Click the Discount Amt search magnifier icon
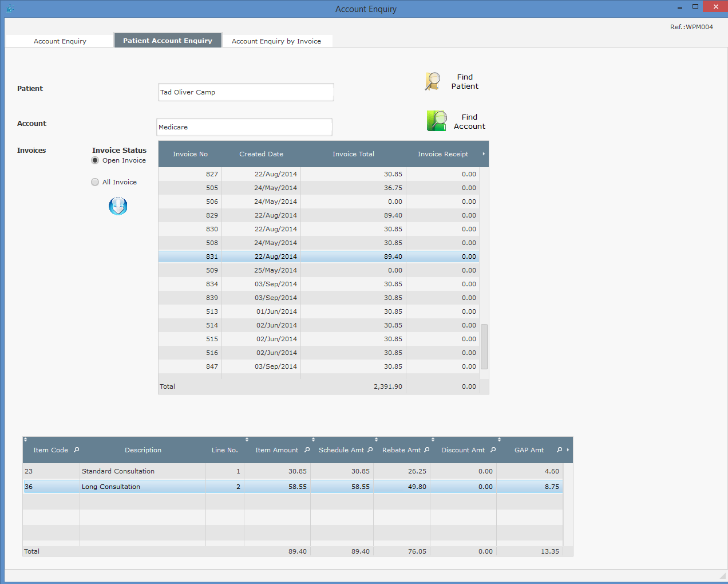This screenshot has width=728, height=584. (x=493, y=450)
